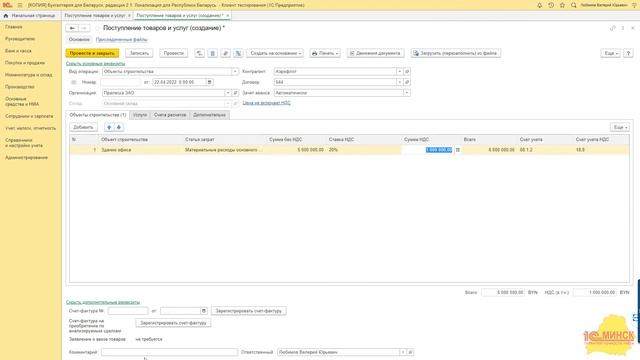640x360 pixels.
Task: Open calendar picker for document date
Action: 209,82
